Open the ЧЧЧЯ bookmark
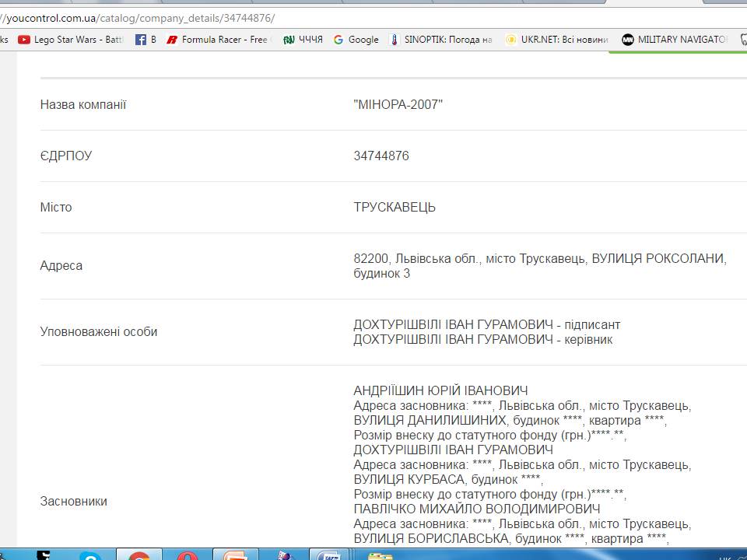 click(x=303, y=40)
